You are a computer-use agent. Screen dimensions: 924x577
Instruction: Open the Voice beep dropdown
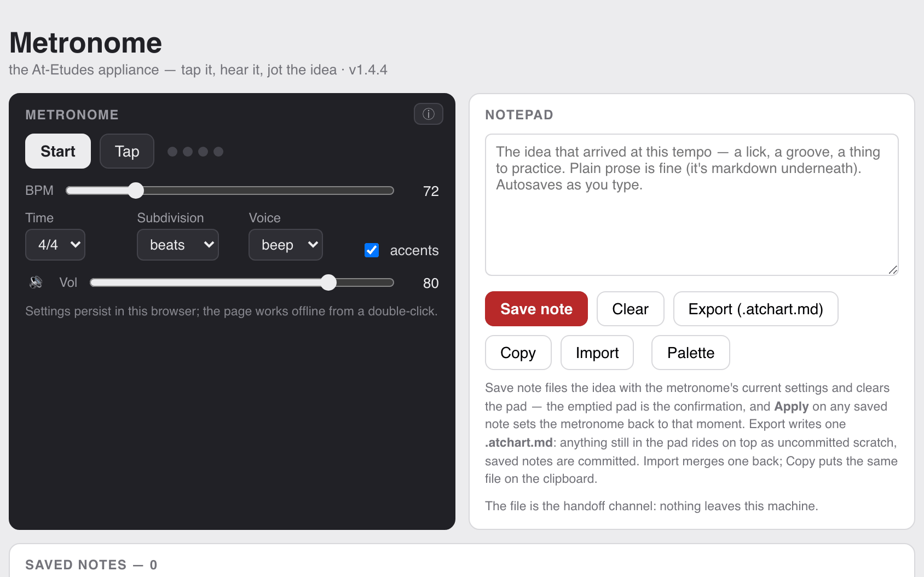coord(286,245)
